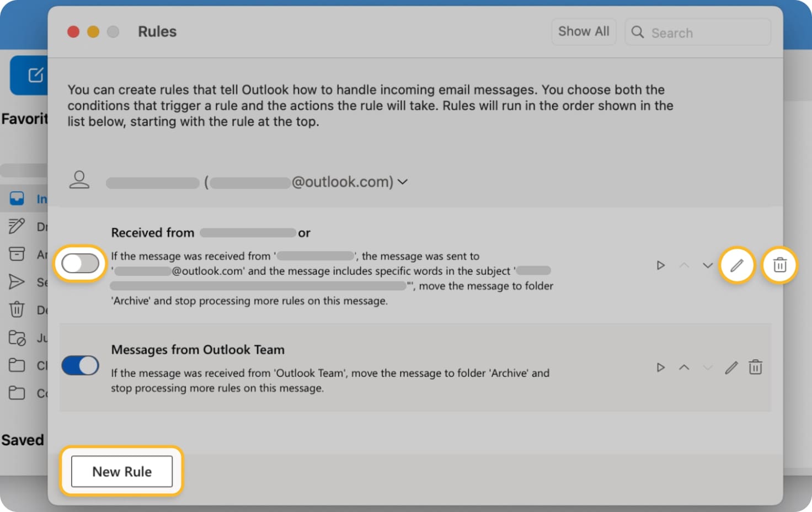Enable the "Received from" rule toggle
The height and width of the screenshot is (512, 812).
click(x=79, y=264)
